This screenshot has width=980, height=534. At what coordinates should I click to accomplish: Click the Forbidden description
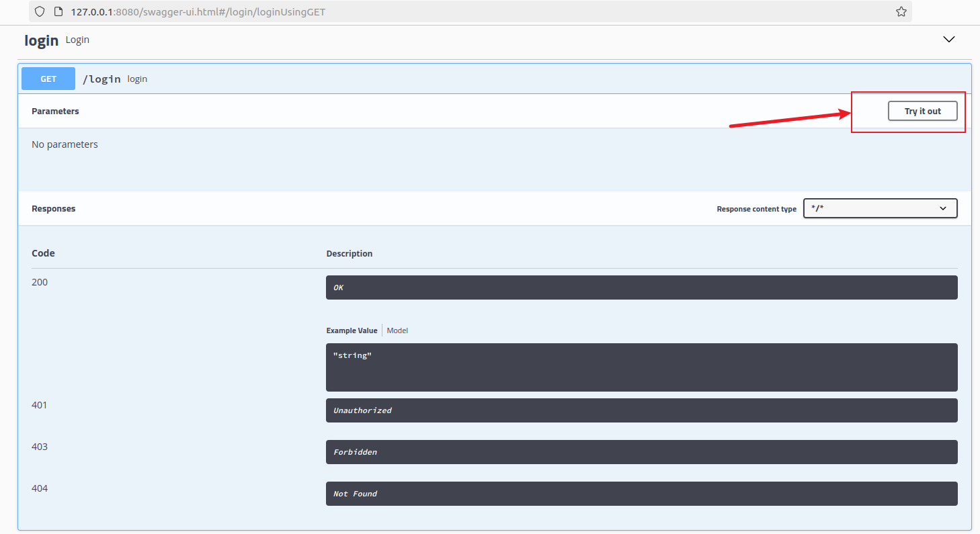[641, 452]
